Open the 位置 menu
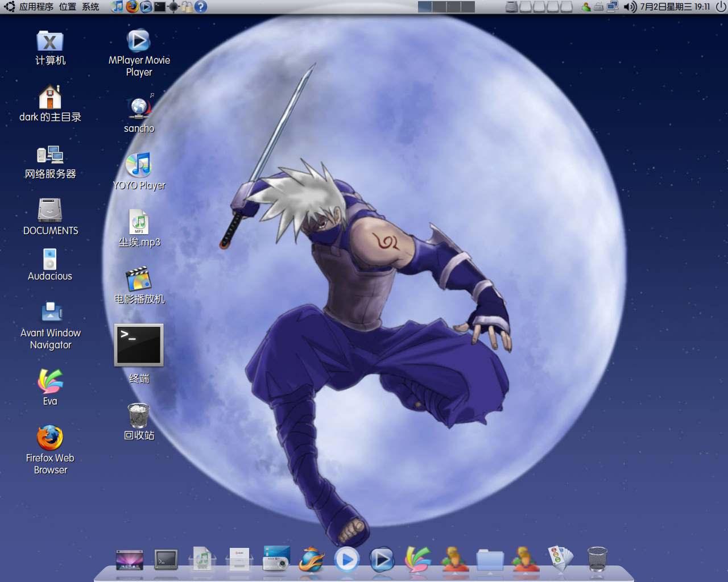Viewport: 728px width, 582px height. pos(68,7)
